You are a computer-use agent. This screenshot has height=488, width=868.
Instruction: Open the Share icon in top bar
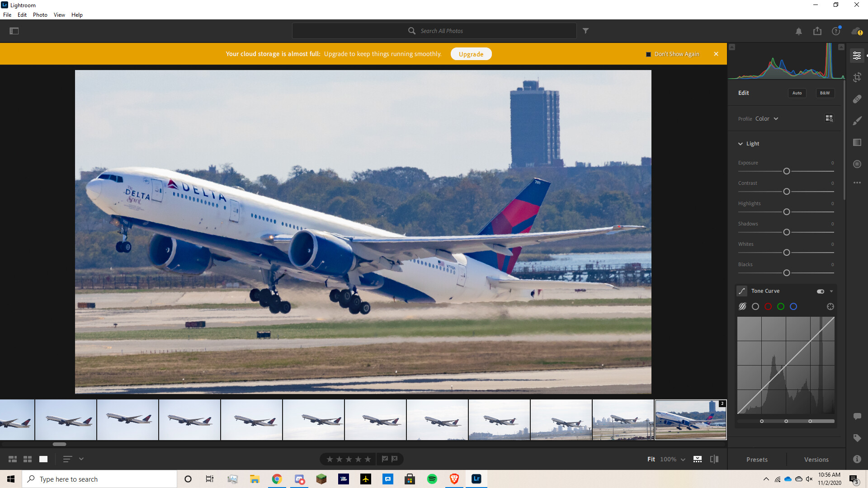[817, 31]
